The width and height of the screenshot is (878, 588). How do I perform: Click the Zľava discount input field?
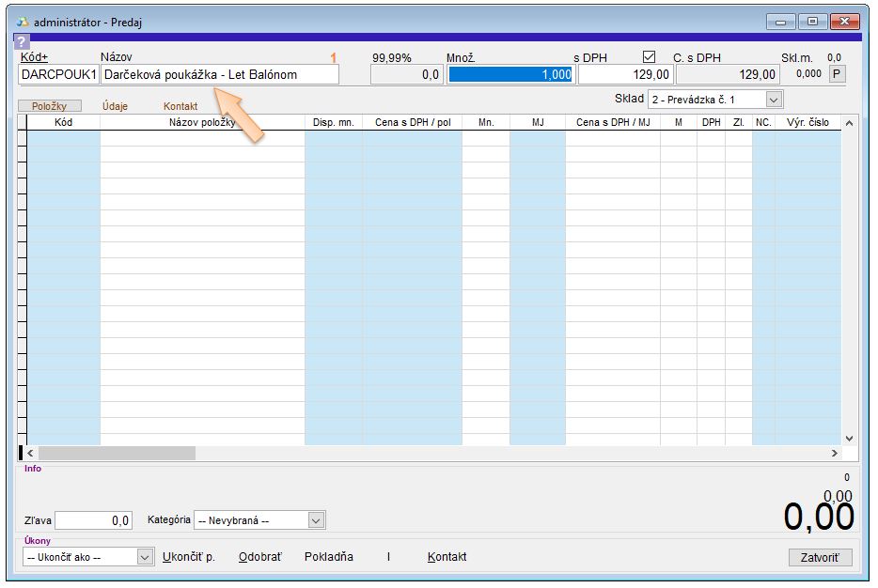(x=94, y=520)
